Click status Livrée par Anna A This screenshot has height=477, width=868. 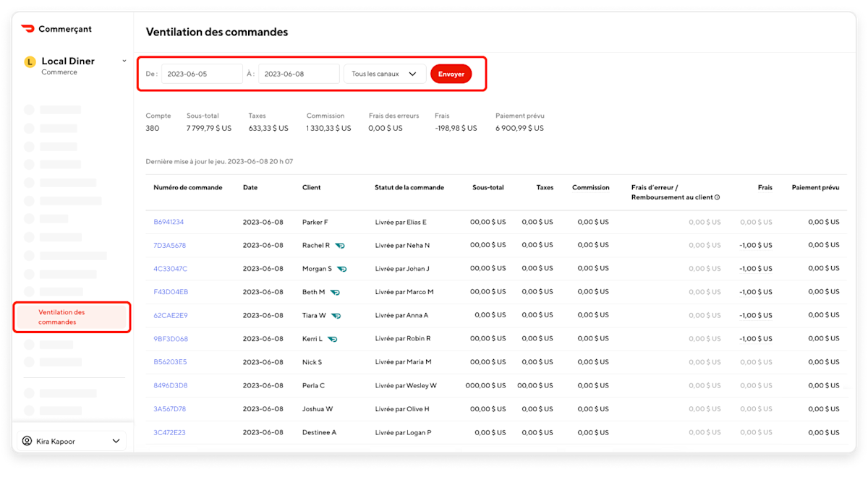point(401,316)
